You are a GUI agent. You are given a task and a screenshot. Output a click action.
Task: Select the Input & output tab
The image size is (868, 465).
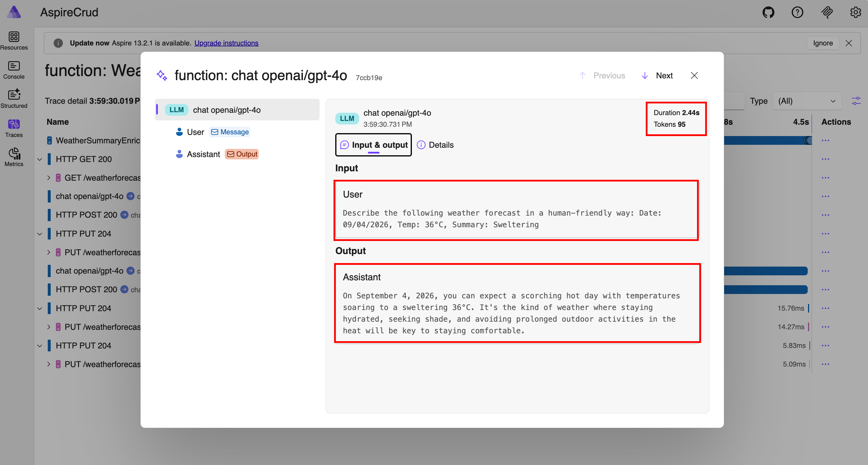pyautogui.click(x=373, y=145)
